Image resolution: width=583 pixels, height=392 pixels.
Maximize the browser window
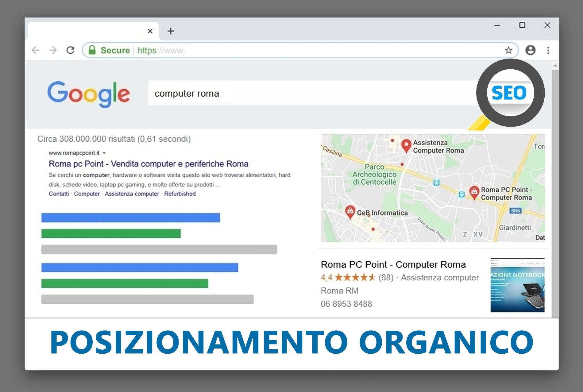[x=522, y=25]
